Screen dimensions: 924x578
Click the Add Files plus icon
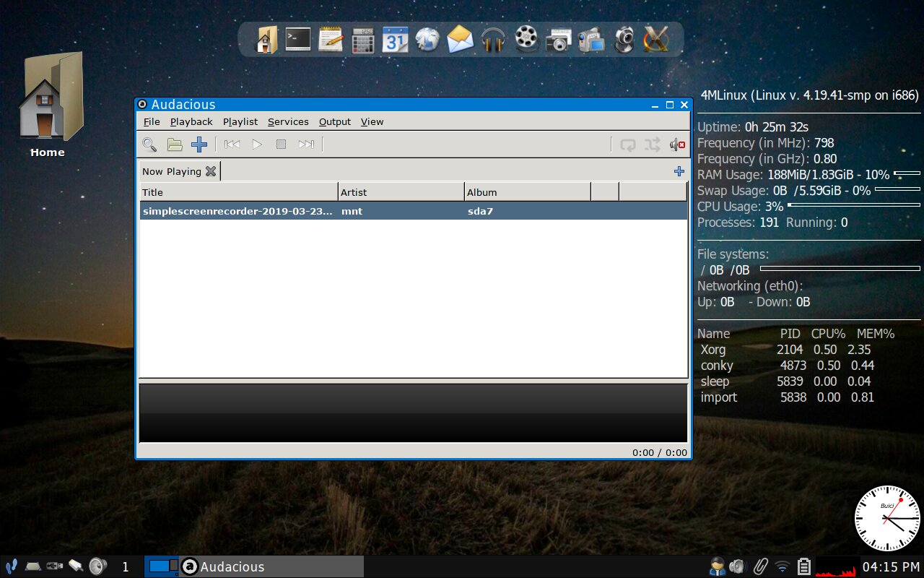pyautogui.click(x=199, y=144)
